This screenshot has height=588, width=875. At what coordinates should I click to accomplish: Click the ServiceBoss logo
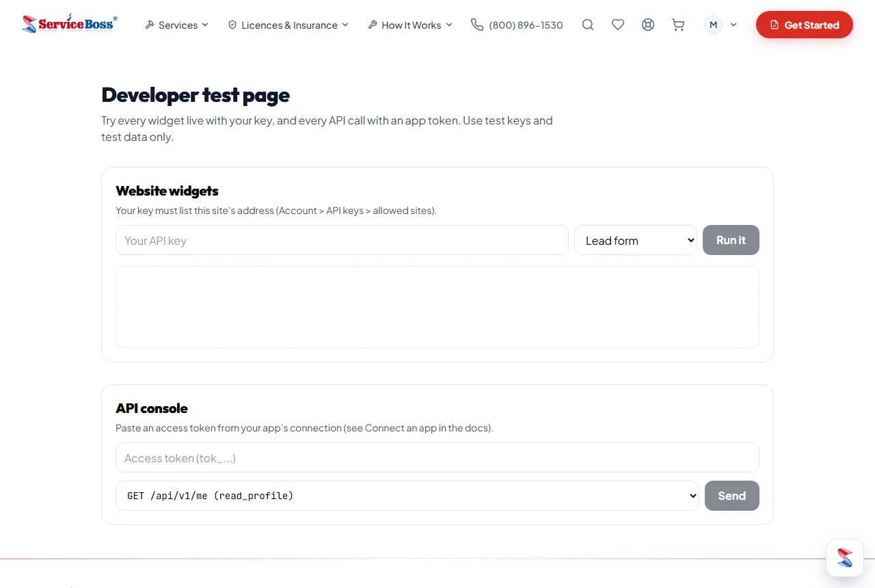click(x=69, y=25)
